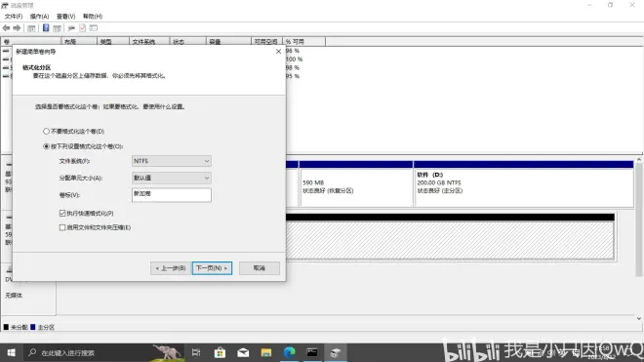This screenshot has height=362, width=644.
Task: Open Microsoft Edge from the taskbar
Action: [289, 352]
